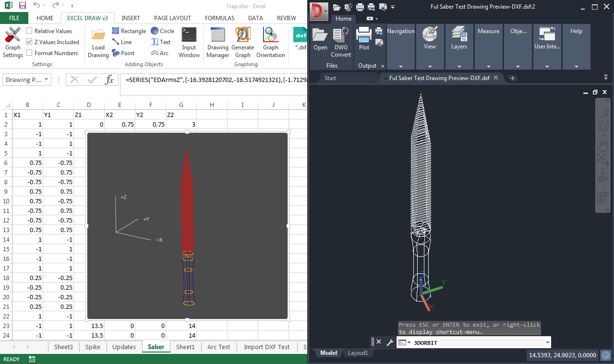Activate the Pan tool in the navigation bar

coord(602,146)
